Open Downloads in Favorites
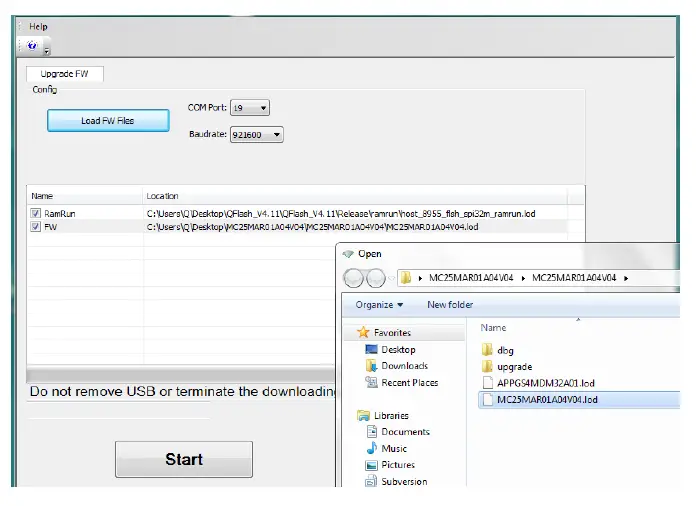696x506 pixels. click(x=404, y=366)
